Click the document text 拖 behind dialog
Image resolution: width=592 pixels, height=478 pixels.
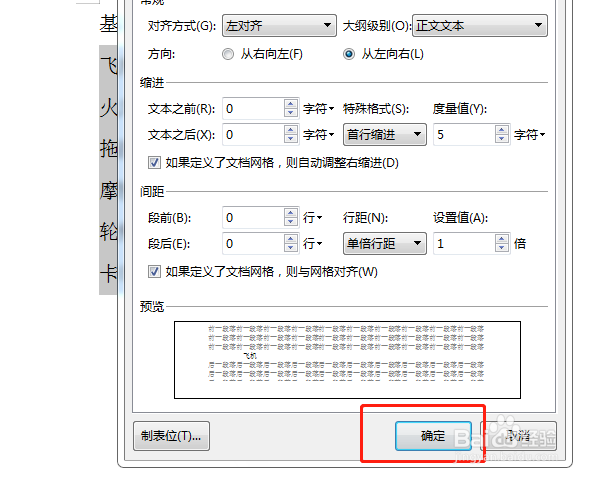coord(109,149)
